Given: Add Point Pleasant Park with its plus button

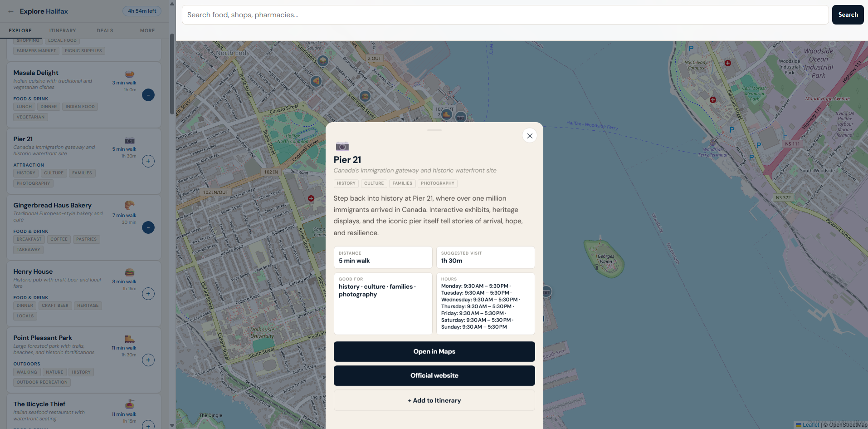Looking at the screenshot, I should point(148,360).
